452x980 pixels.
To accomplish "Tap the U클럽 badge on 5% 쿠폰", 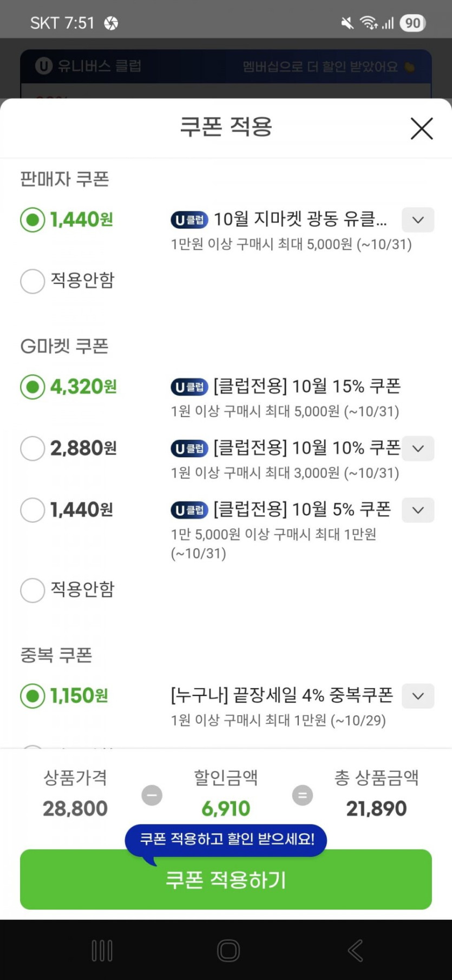I will pos(189,510).
